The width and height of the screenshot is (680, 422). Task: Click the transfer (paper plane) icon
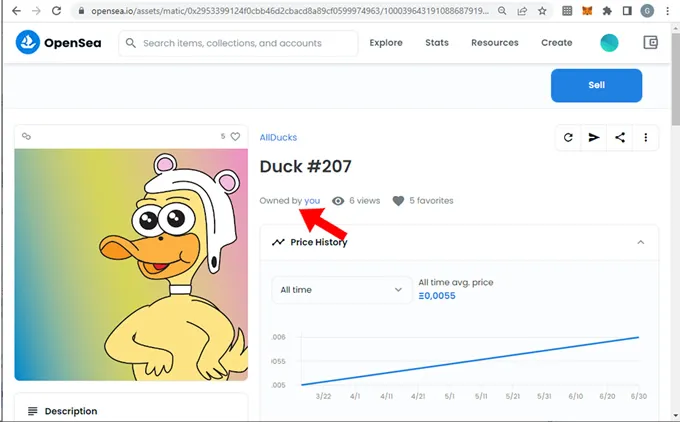tap(594, 138)
